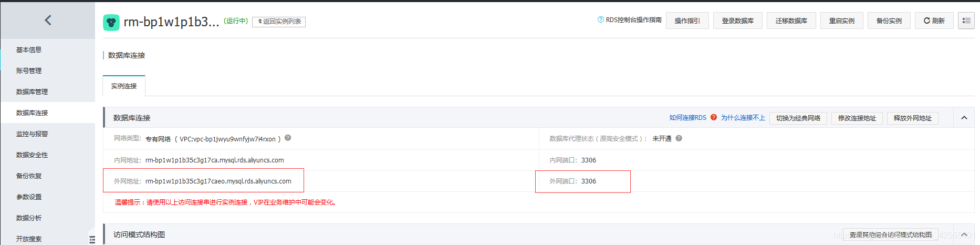This screenshot has height=245, width=980.
Task: Click the 外网端口 3306 value
Action: [x=589, y=181]
